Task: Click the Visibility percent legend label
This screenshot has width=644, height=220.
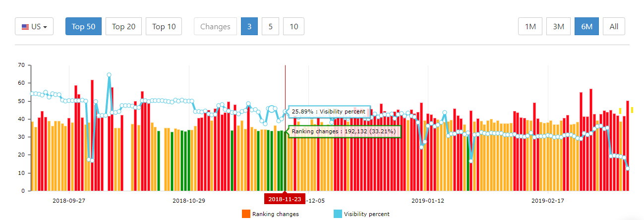Action: 367,214
